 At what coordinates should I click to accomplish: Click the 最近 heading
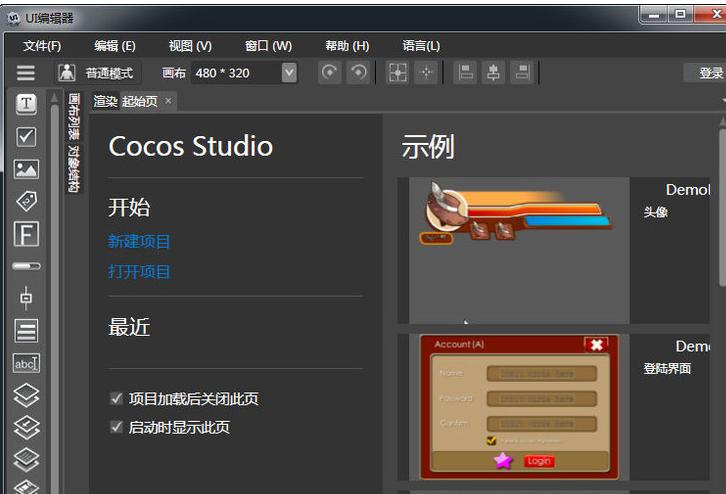coord(129,327)
